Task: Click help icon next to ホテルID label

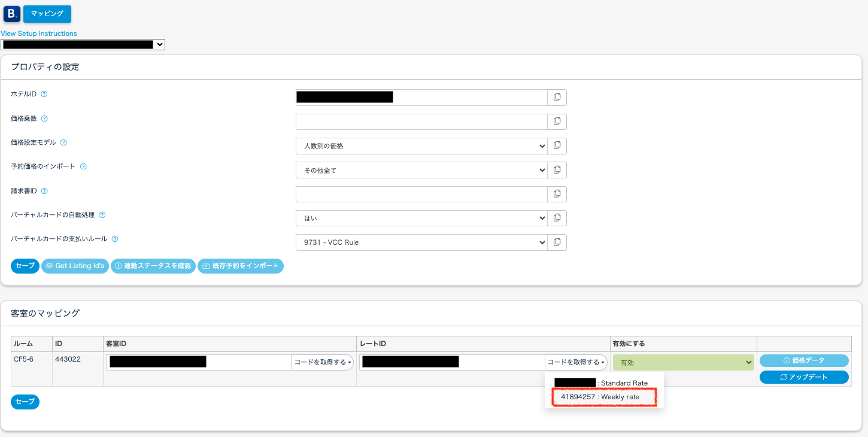Action: coord(44,94)
